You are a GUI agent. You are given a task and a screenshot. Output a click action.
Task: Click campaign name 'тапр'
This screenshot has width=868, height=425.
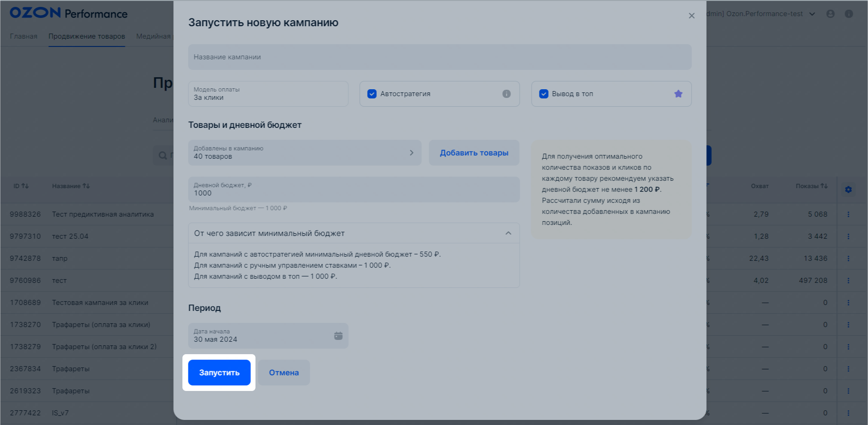pyautogui.click(x=60, y=258)
